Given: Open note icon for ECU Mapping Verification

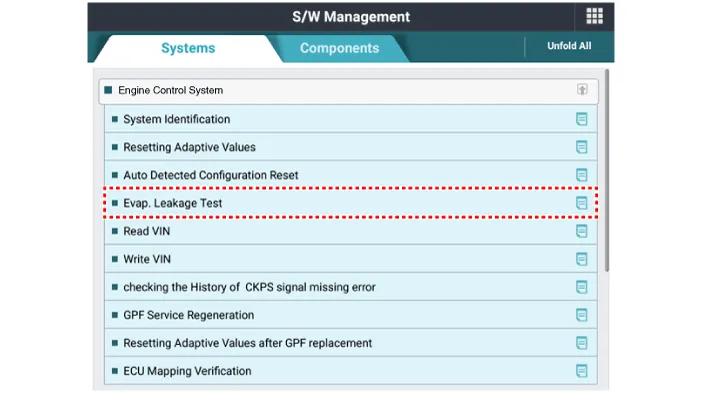Looking at the screenshot, I should click(x=581, y=371).
